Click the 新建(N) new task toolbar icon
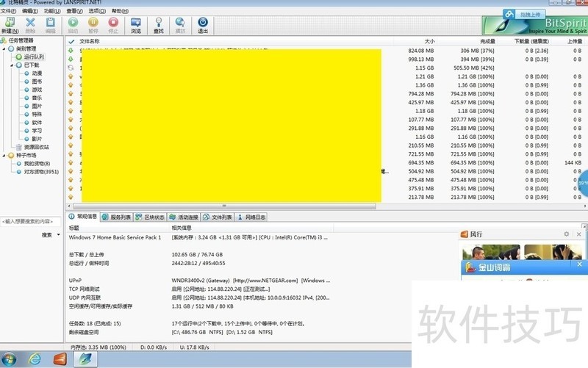The image size is (588, 368). pos(10,25)
